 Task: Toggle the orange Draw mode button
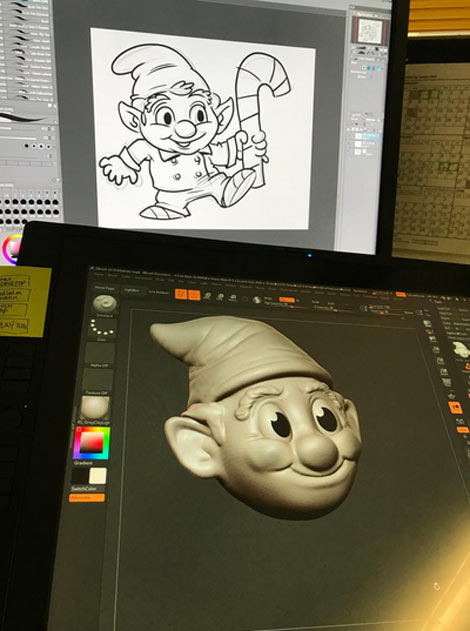194,295
